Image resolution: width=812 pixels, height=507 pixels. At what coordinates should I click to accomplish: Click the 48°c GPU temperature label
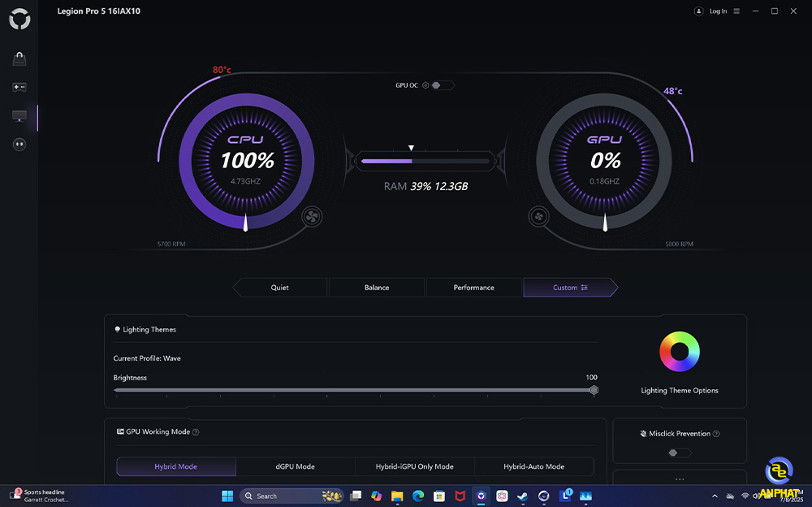672,91
